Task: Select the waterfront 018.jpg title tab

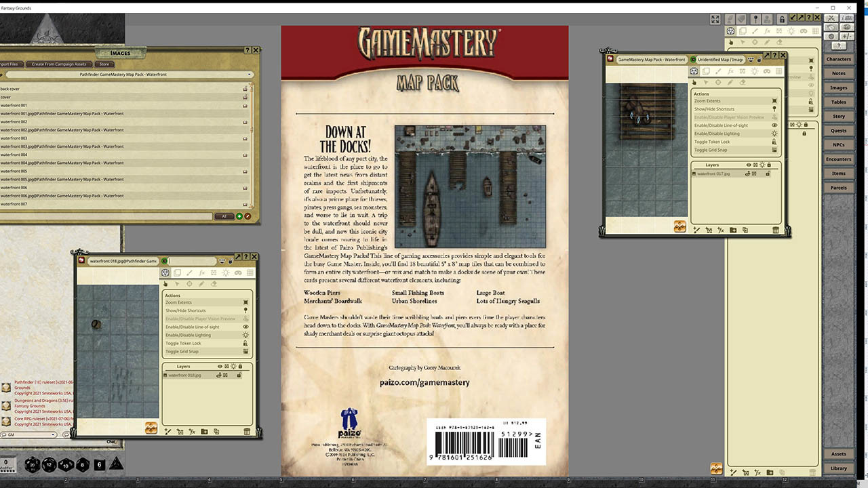Action: (123, 261)
